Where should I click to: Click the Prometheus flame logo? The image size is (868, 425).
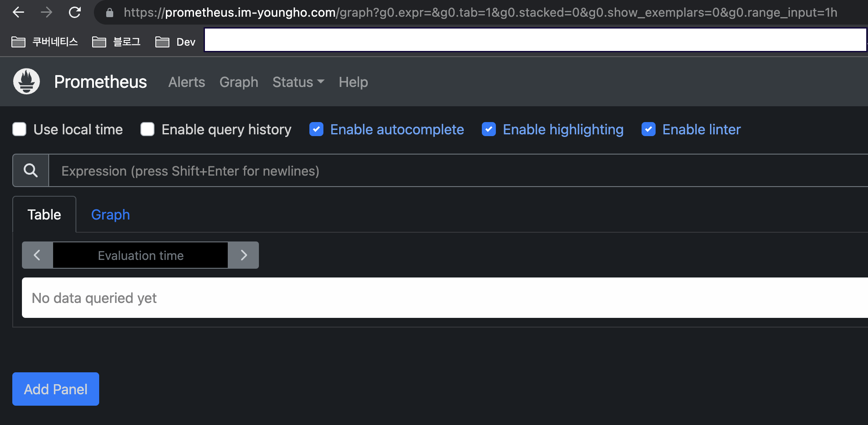[x=26, y=81]
